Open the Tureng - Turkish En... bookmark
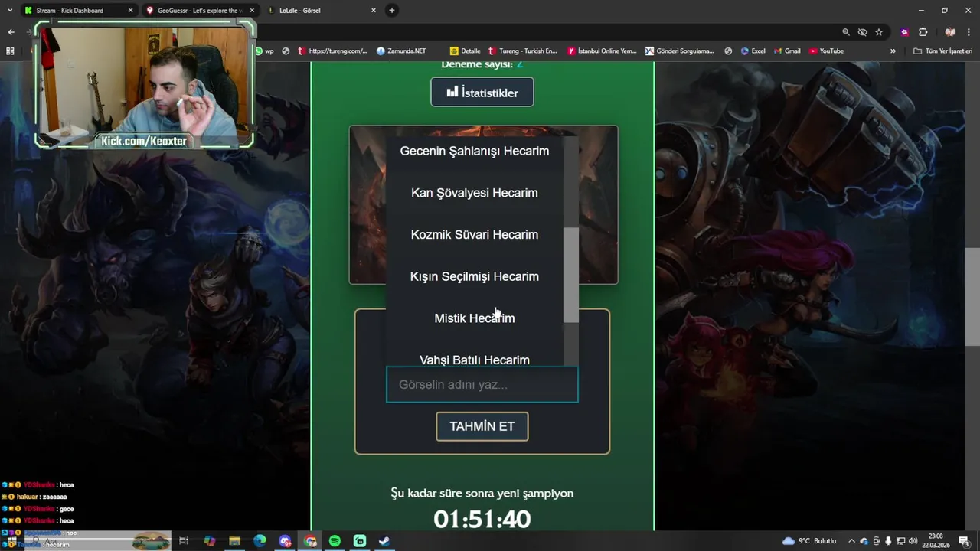 tap(522, 51)
